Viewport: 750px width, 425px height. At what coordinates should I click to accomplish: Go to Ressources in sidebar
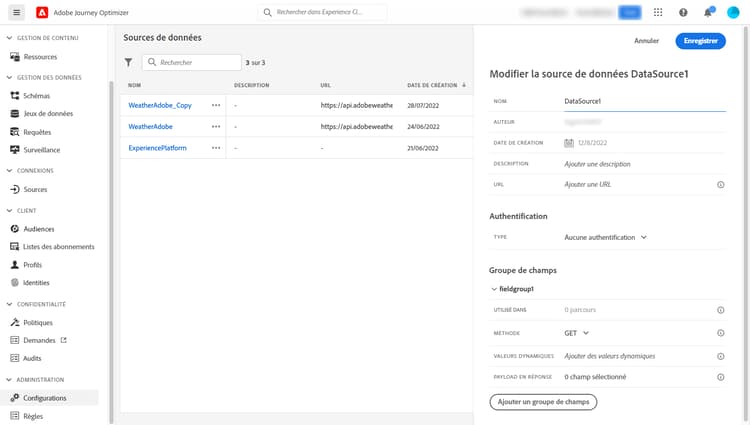40,57
